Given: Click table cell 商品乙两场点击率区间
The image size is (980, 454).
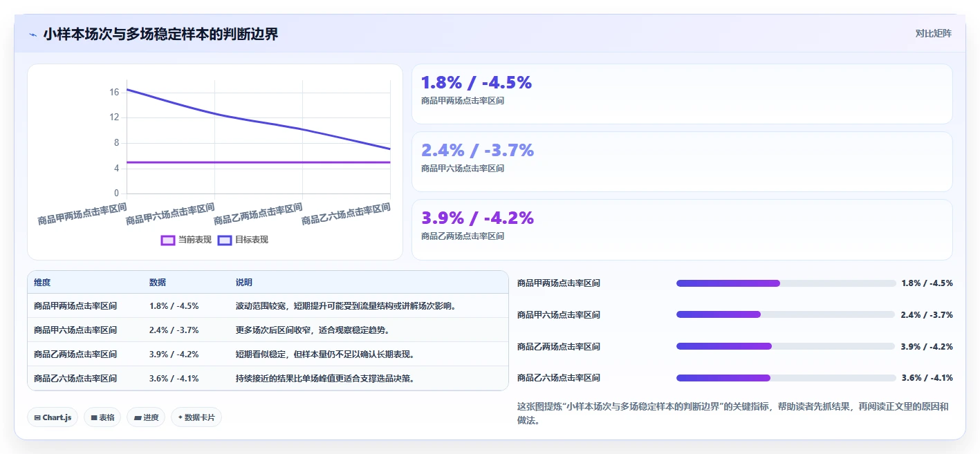Looking at the screenshot, I should [x=75, y=354].
